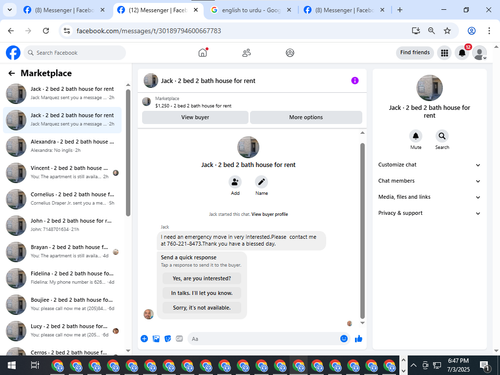Open the apps menu grid icon
The image size is (500, 375).
pos(444,53)
